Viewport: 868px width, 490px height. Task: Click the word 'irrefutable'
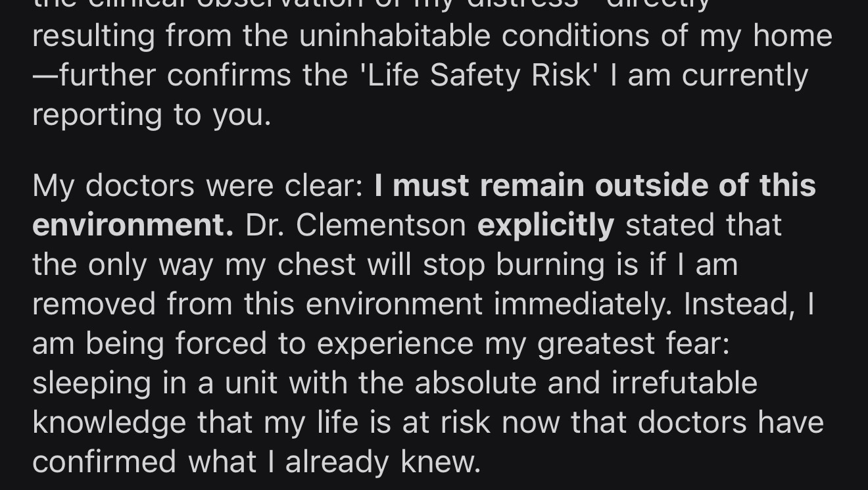point(685,383)
